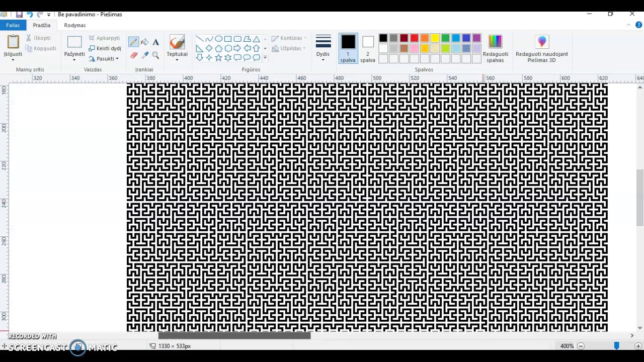Click Save icon in quick access toolbar
The image size is (644, 362).
[19, 15]
